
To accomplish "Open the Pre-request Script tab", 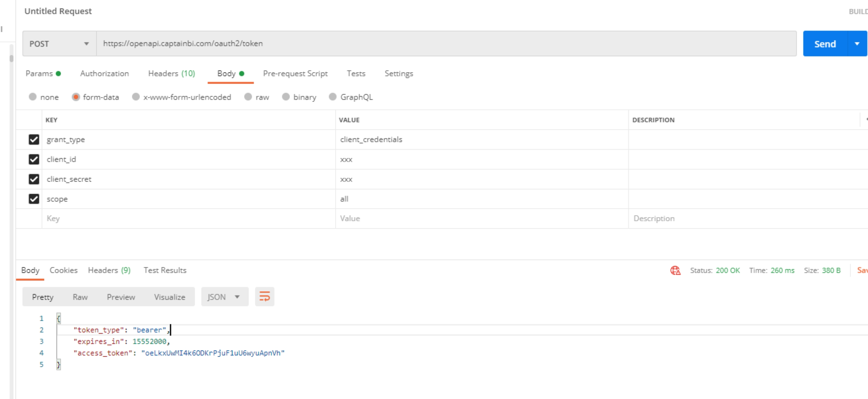I will (295, 73).
